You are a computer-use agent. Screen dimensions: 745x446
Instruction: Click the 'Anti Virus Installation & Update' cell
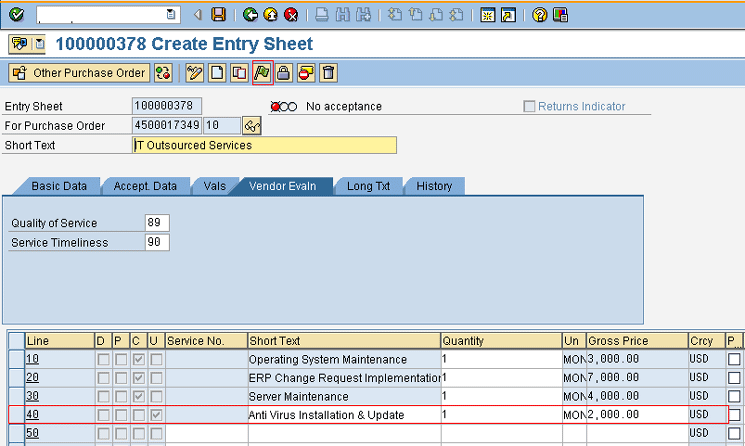(344, 415)
